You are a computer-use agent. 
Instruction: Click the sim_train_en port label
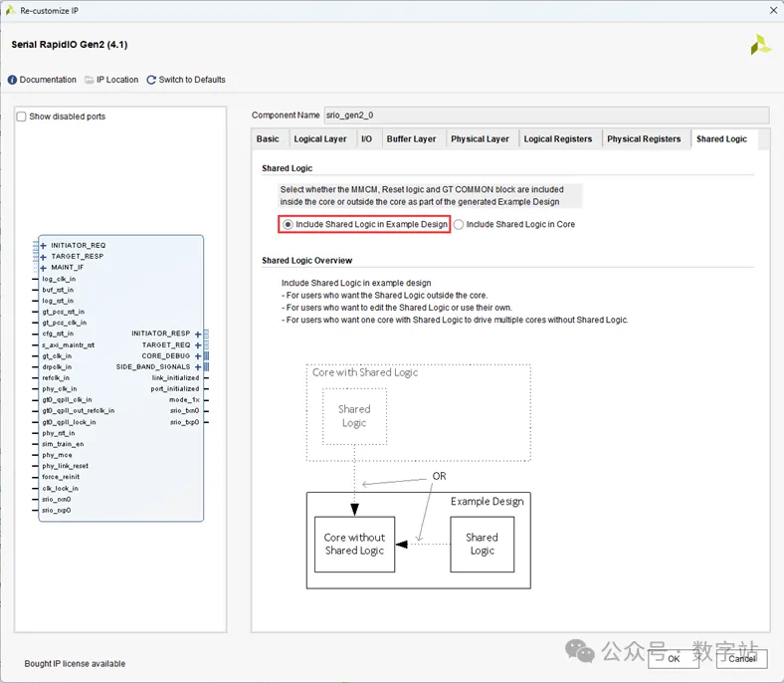point(63,444)
